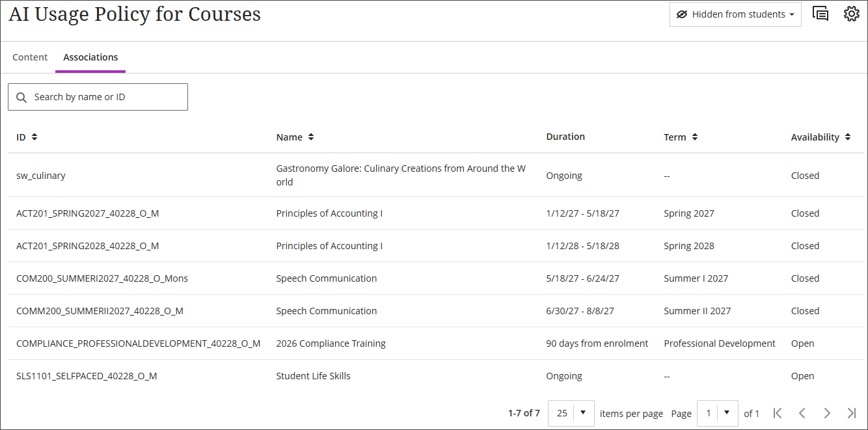Open the document settings gear
Viewport: 868px width, 430px height.
pos(852,13)
